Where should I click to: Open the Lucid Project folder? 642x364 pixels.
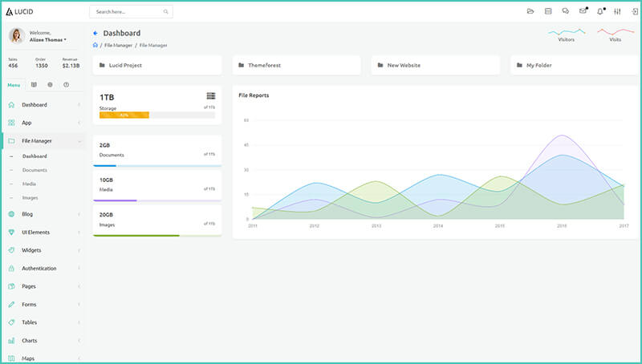pyautogui.click(x=156, y=65)
